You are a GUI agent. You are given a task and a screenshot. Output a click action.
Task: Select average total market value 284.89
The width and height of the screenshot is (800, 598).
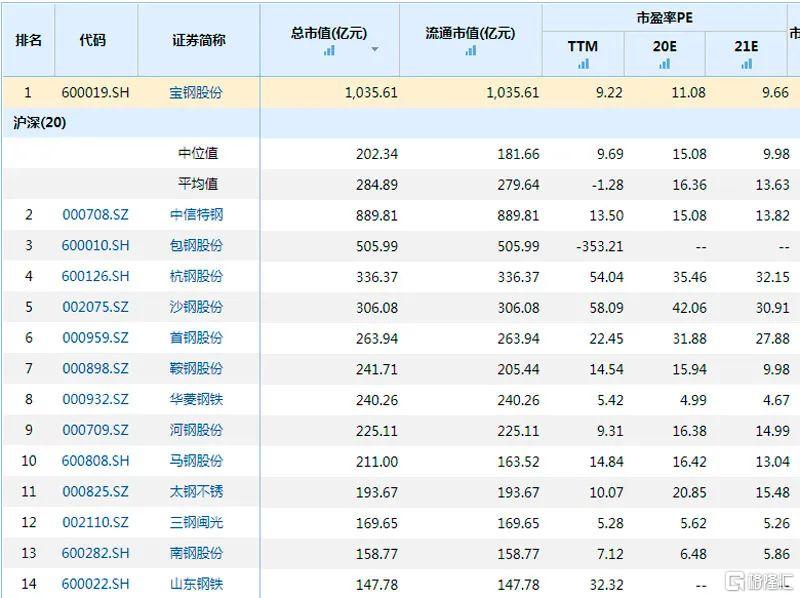tap(377, 184)
